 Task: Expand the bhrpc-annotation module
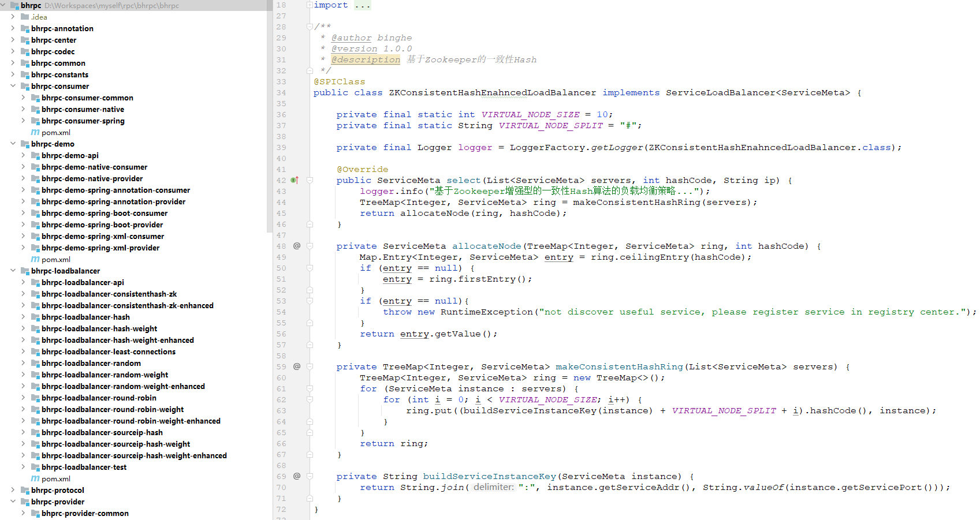[x=13, y=29]
